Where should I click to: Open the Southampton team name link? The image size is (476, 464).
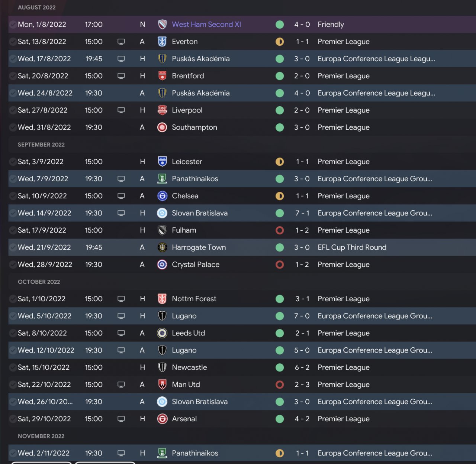194,127
